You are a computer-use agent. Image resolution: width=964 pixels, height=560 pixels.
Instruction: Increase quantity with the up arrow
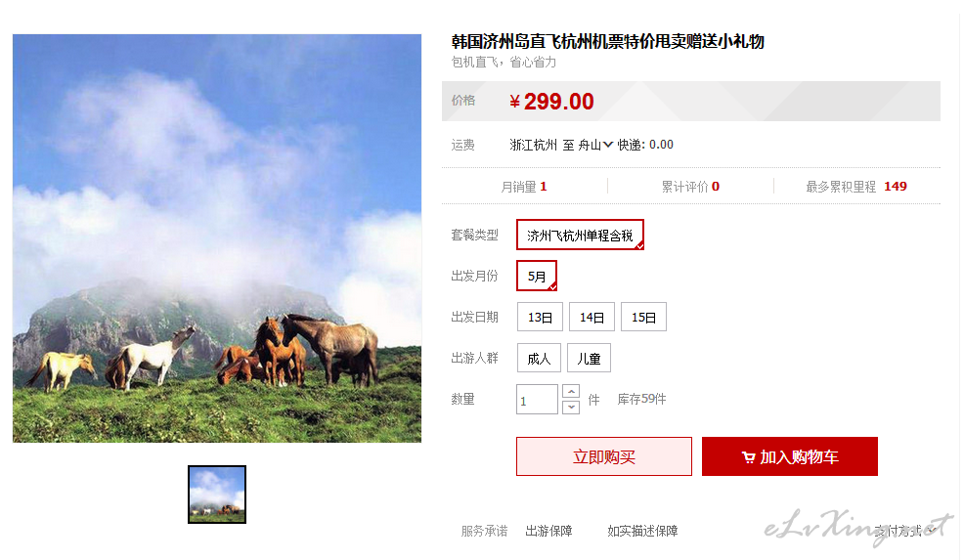pos(571,392)
